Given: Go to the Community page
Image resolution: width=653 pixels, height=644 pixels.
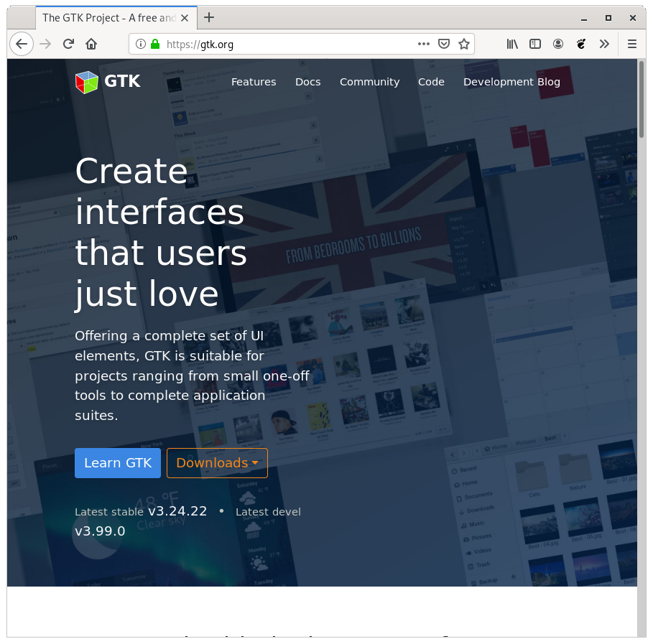Looking at the screenshot, I should pyautogui.click(x=369, y=82).
